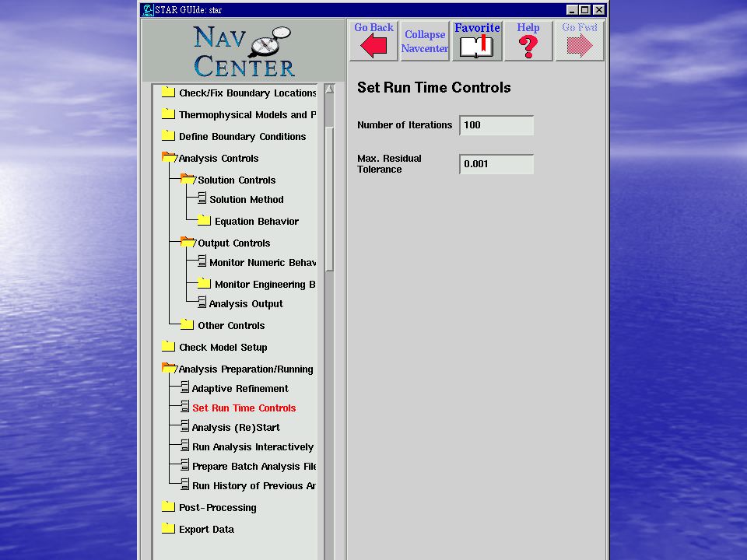The image size is (747, 560).
Task: Select Export Data text
Action: [x=206, y=530]
